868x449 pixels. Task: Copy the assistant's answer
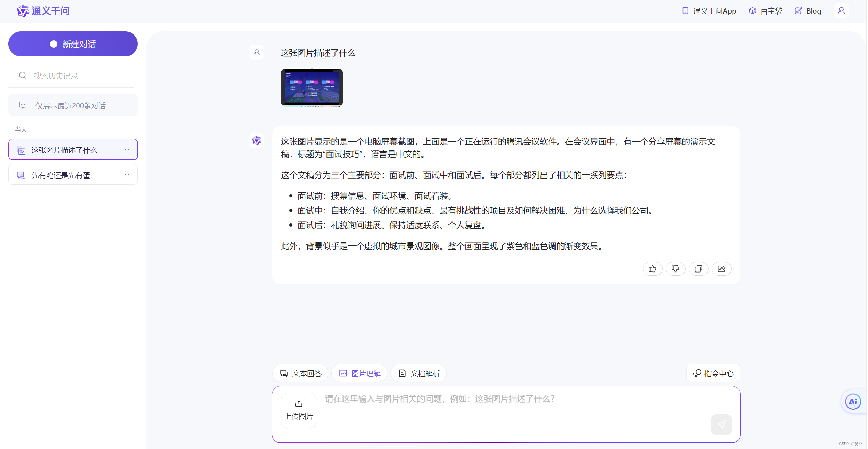[699, 269]
